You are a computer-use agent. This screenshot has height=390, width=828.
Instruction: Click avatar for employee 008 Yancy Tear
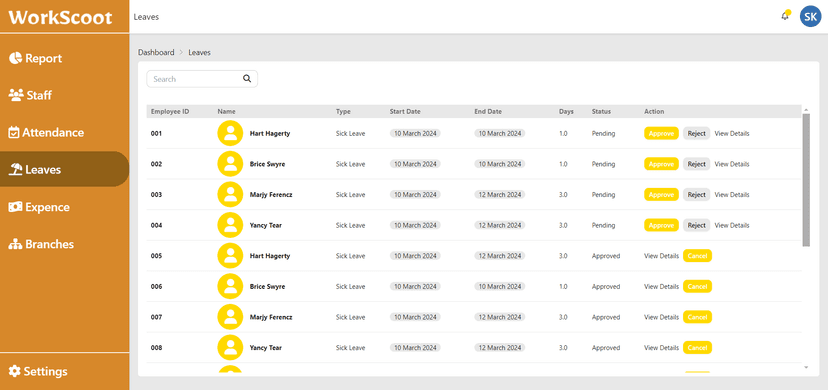coord(230,348)
